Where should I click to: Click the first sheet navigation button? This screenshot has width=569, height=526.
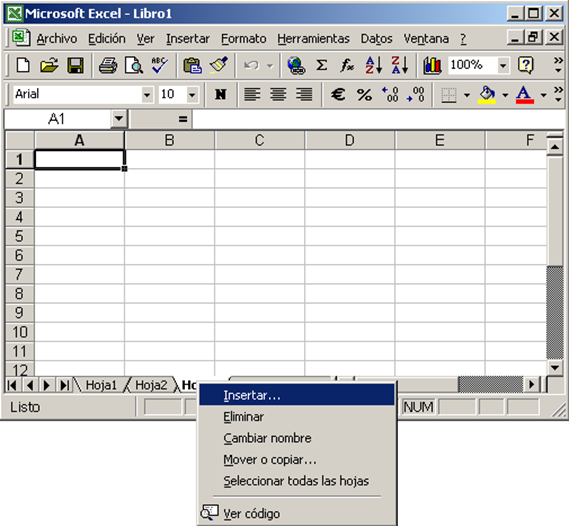13,385
